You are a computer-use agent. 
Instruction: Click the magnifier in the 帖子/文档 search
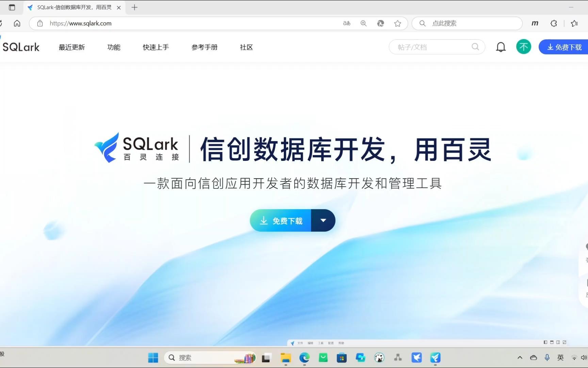tap(475, 47)
